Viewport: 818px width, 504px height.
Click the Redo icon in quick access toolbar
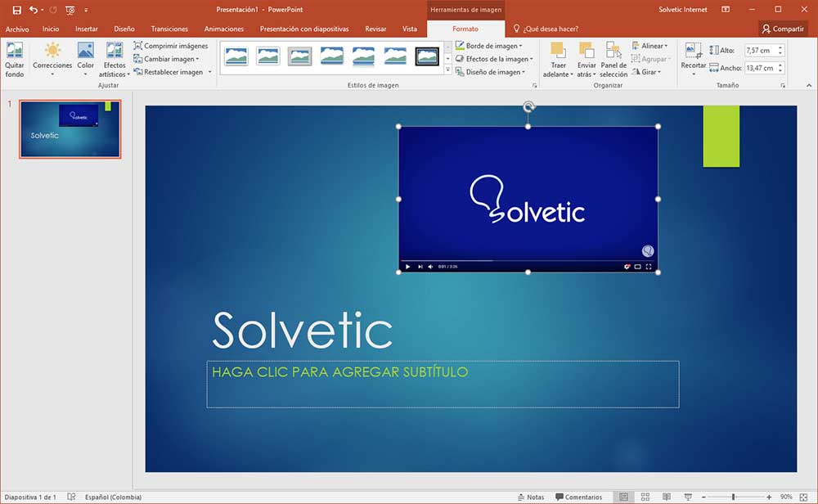pos(52,10)
